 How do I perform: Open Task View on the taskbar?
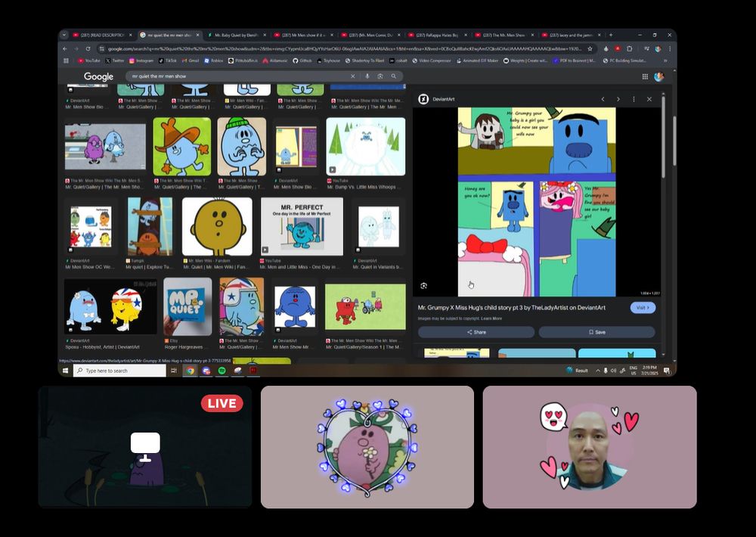pyautogui.click(x=174, y=371)
